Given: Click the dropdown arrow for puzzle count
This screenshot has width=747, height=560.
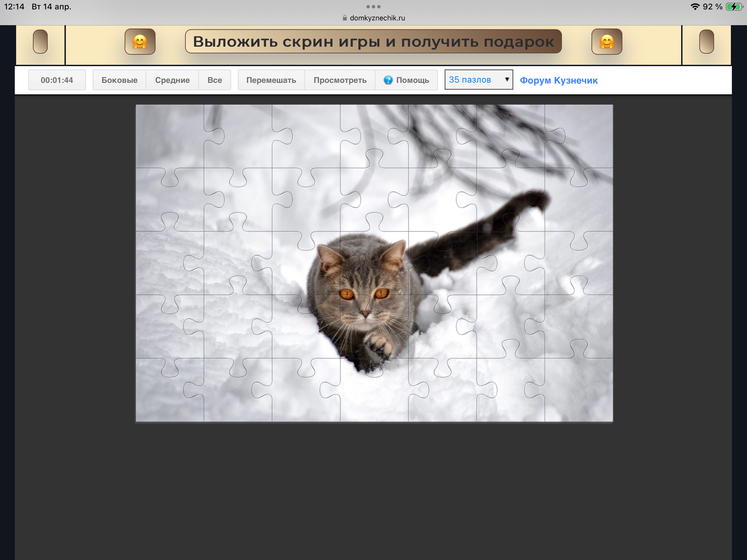Looking at the screenshot, I should click(507, 79).
